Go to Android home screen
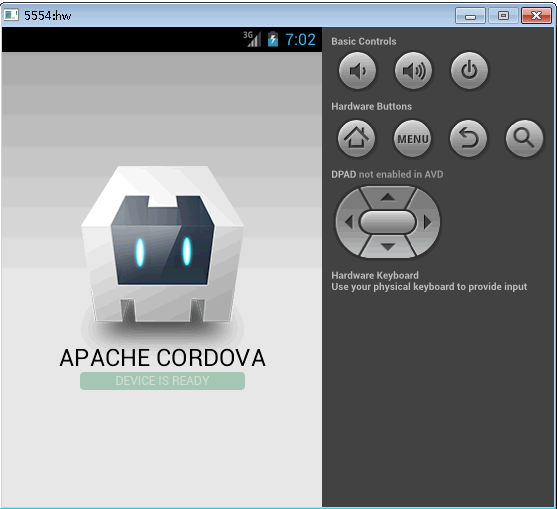 [x=356, y=138]
